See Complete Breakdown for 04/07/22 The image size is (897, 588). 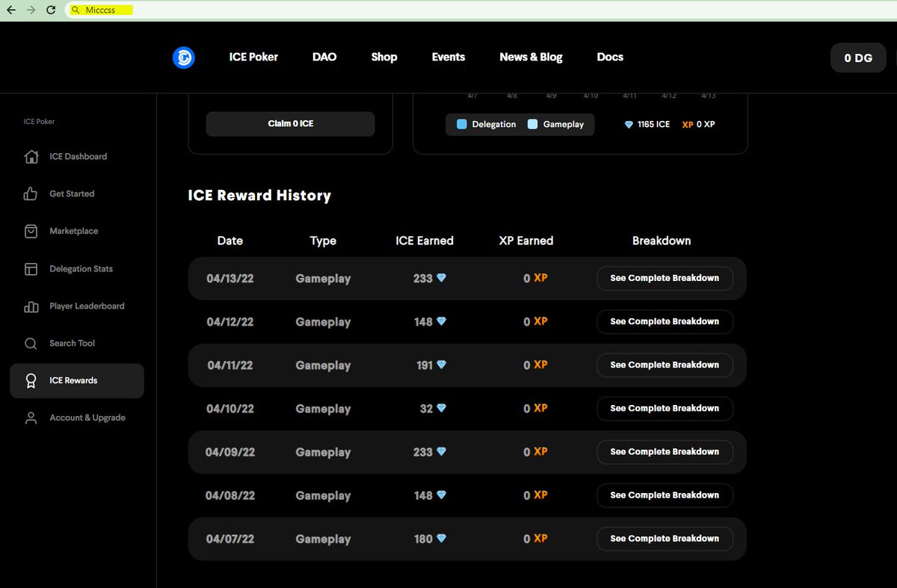pos(665,538)
